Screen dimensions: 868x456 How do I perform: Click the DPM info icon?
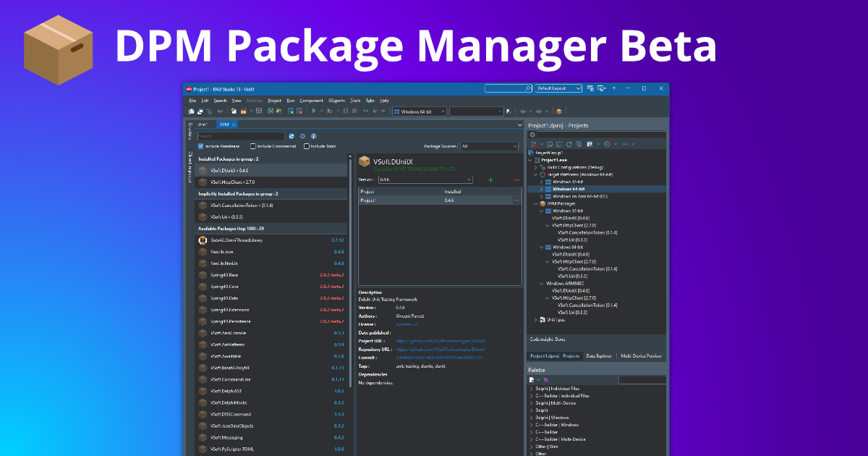pos(313,136)
